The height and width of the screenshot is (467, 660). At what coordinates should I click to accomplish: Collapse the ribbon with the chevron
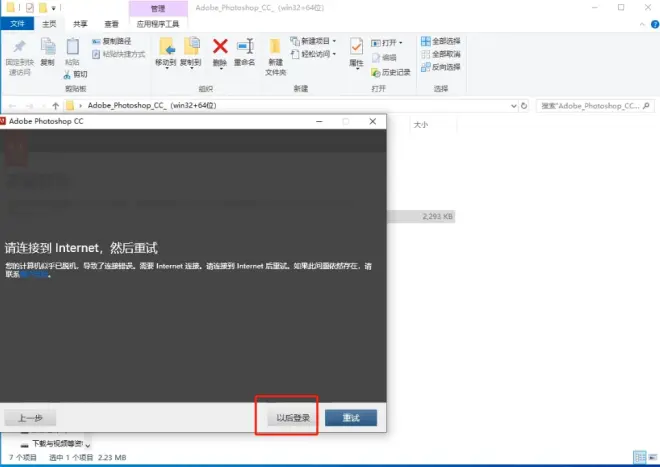642,24
